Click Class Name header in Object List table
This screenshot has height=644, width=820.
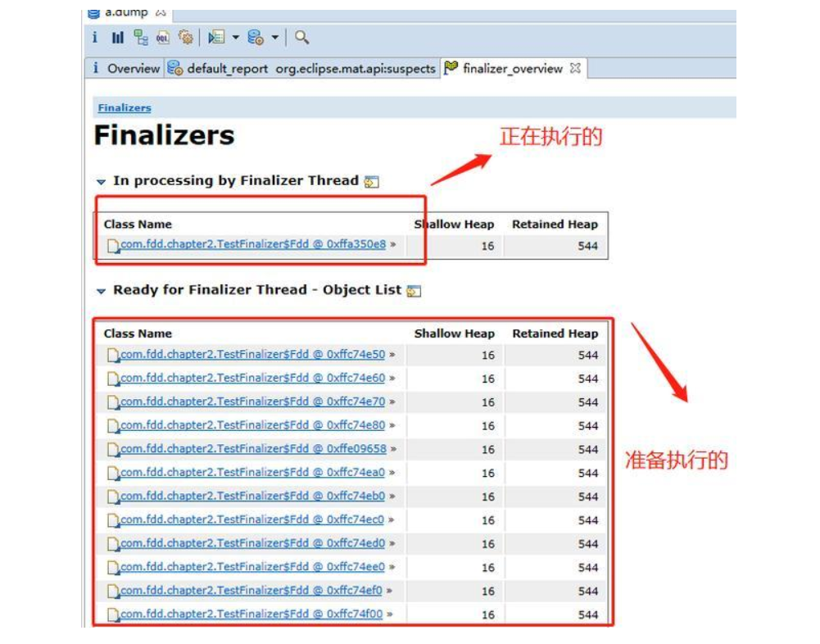pos(138,333)
